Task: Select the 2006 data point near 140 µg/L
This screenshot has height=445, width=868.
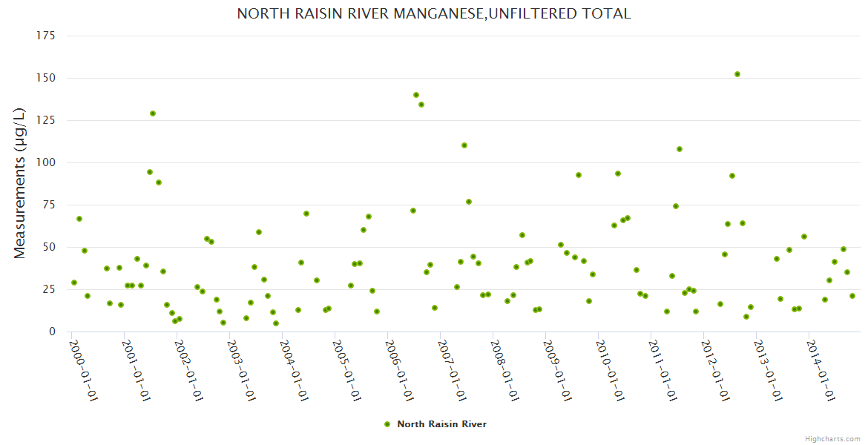Action: tap(416, 95)
